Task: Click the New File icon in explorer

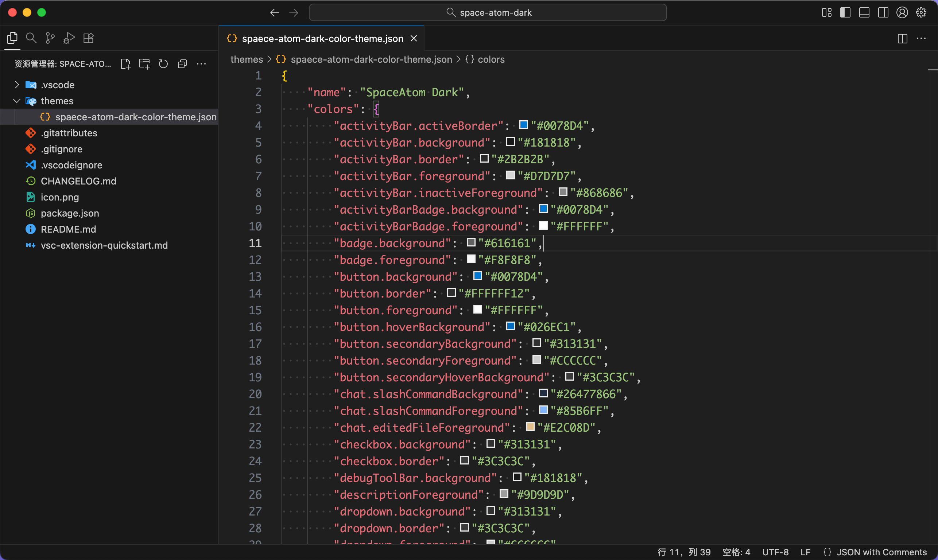Action: pos(126,64)
